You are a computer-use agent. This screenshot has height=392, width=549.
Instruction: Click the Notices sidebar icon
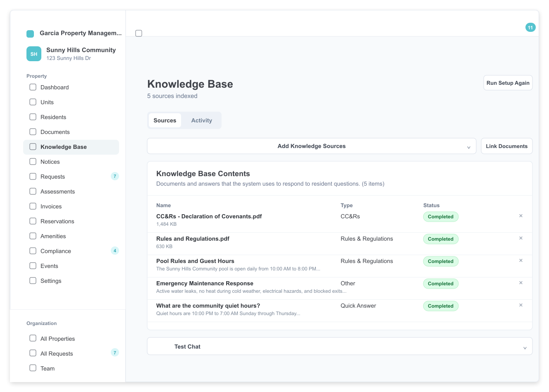(33, 162)
